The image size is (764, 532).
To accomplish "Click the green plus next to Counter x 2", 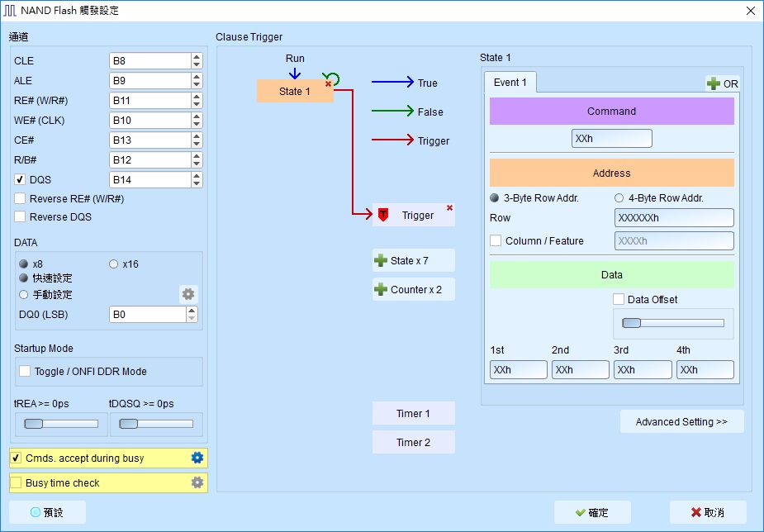I will pos(381,289).
